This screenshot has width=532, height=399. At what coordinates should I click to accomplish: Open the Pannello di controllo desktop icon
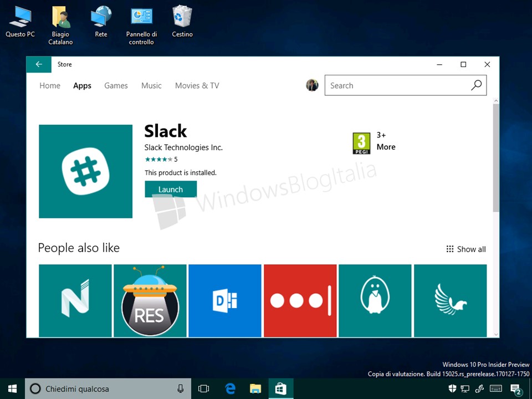coord(141,25)
